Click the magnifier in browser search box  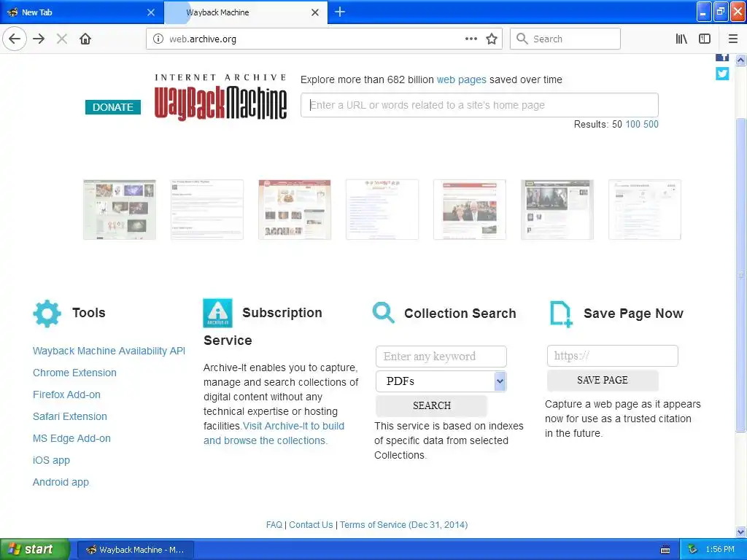point(522,39)
